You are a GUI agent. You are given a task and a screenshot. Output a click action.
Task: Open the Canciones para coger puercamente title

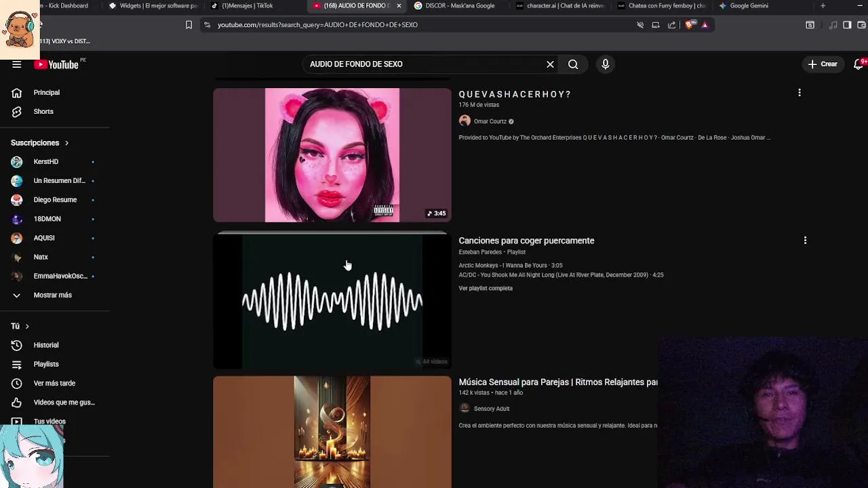(x=526, y=241)
